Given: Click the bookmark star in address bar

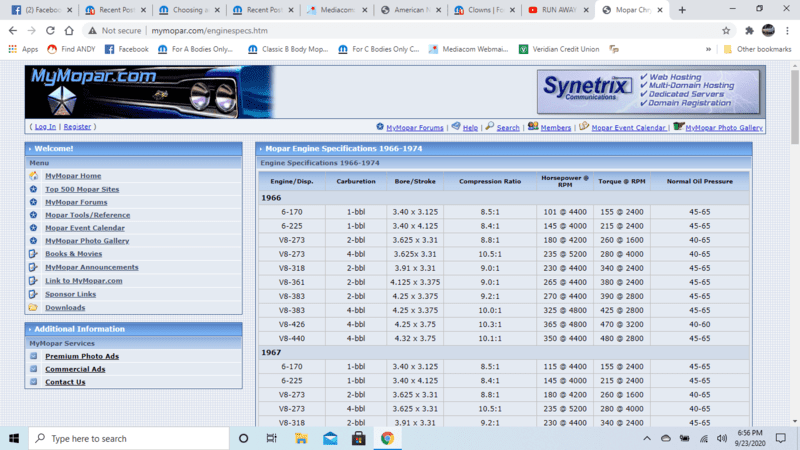Looking at the screenshot, I should [x=726, y=30].
